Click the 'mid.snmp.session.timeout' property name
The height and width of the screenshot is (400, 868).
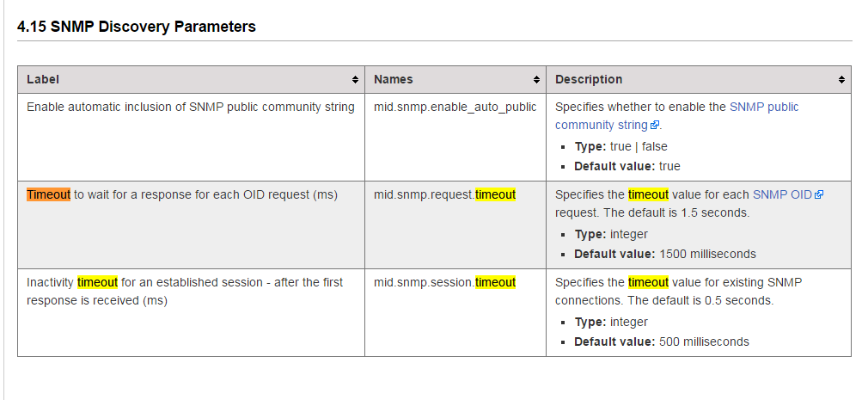[x=444, y=282]
